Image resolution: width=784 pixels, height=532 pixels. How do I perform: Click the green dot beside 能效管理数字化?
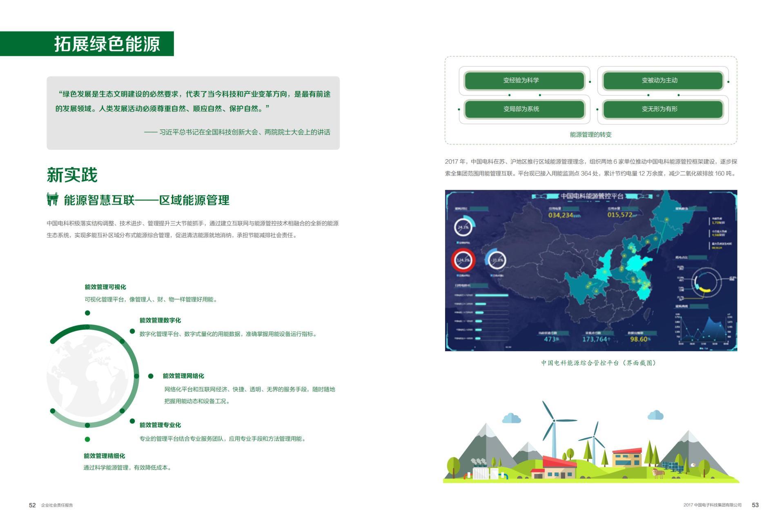click(132, 331)
